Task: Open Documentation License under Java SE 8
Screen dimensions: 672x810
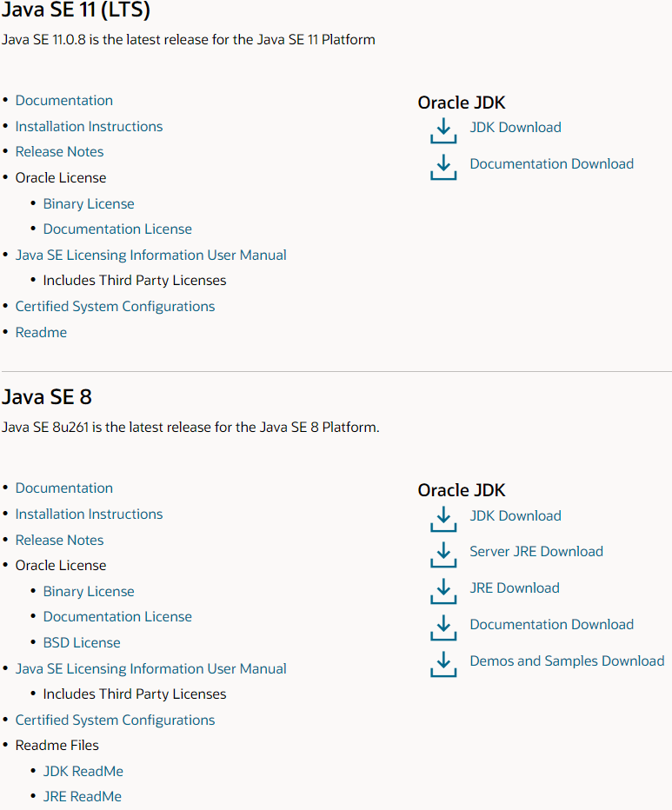Action: [x=117, y=616]
